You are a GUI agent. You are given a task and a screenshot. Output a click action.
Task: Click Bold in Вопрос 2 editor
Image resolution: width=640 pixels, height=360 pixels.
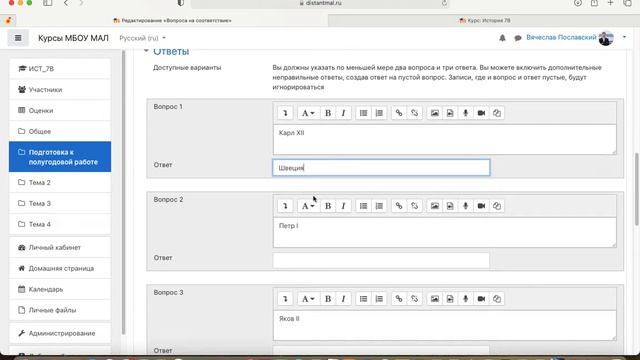coord(328,206)
